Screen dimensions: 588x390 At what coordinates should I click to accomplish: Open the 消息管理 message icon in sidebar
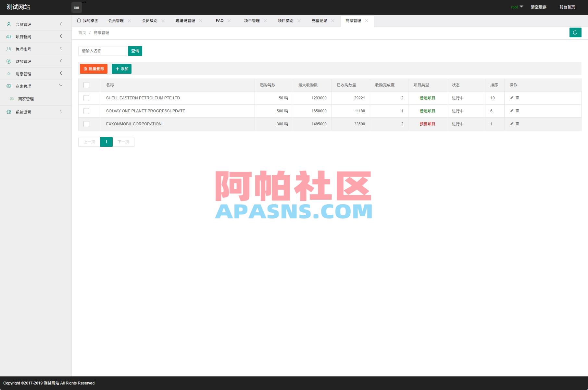click(x=8, y=73)
